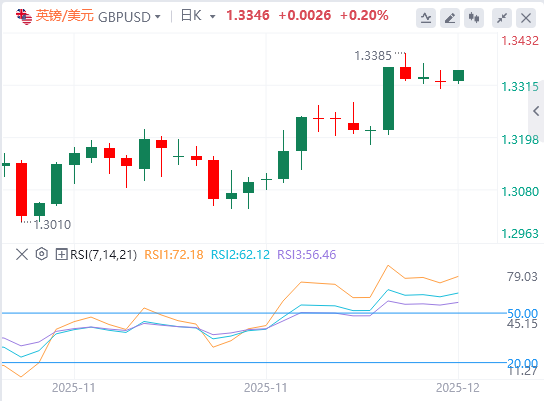Toggle the RSI3:56.46 purple line label

coord(307,255)
